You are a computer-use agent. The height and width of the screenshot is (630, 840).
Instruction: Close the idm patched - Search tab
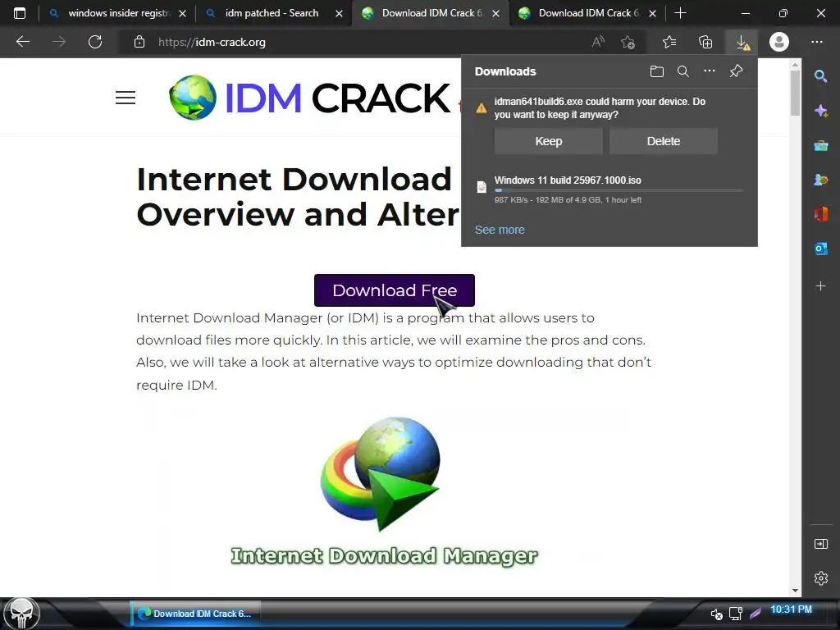(x=339, y=13)
